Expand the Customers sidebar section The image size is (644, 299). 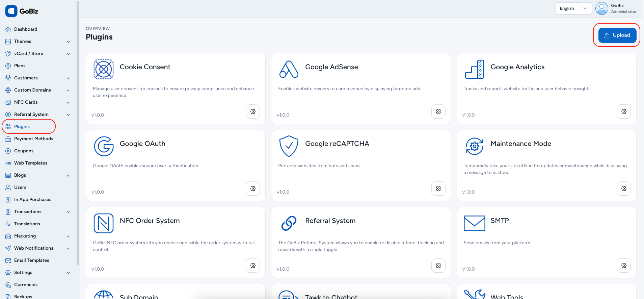click(68, 78)
